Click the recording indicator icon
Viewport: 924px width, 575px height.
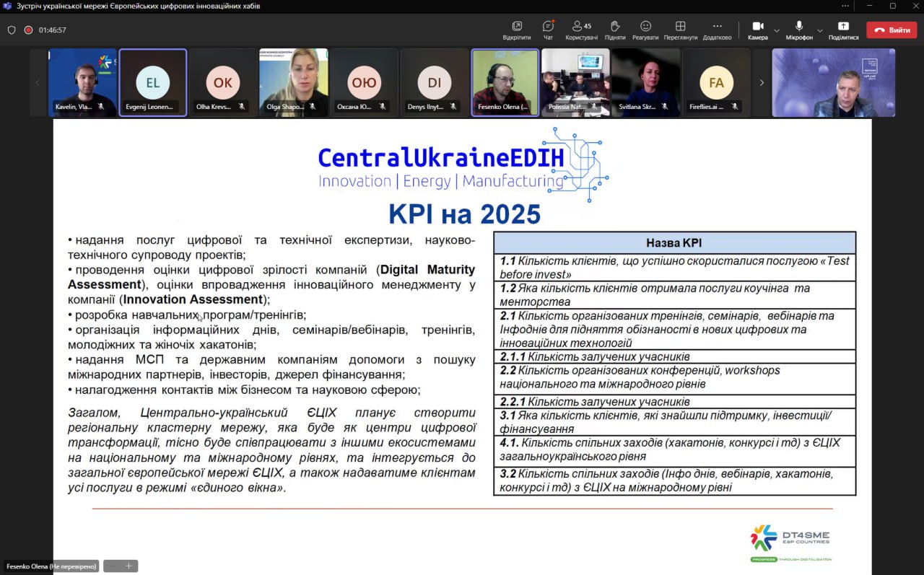pyautogui.click(x=28, y=30)
